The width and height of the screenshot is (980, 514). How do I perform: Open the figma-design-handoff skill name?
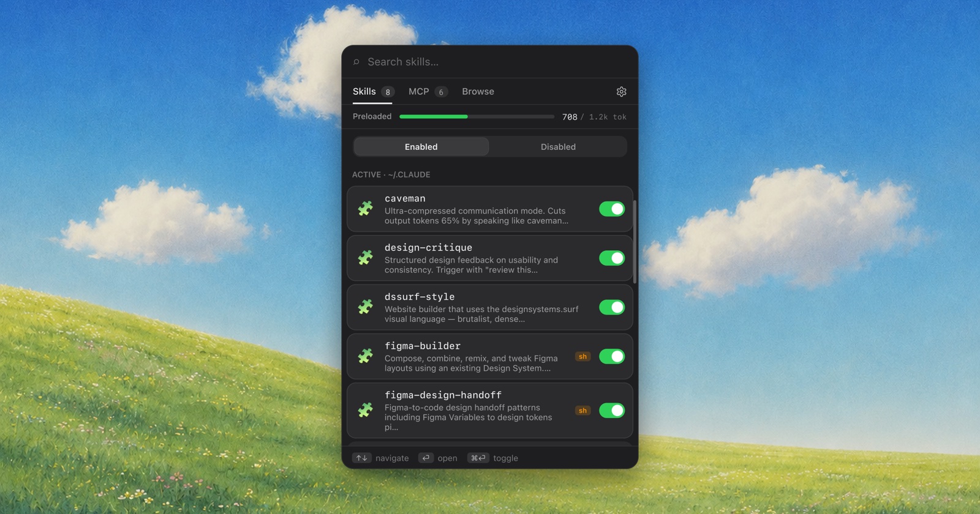(443, 395)
